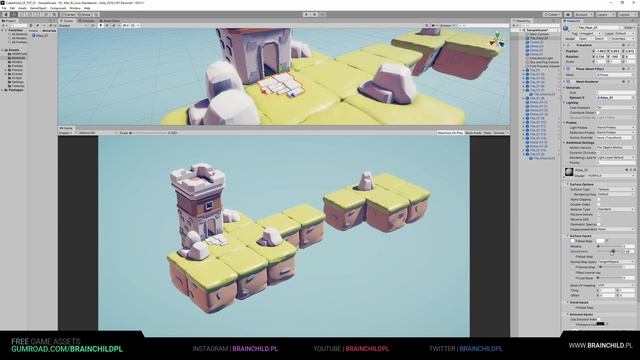Collapse the Transform component foldout
640x360 pixels.
click(x=564, y=45)
